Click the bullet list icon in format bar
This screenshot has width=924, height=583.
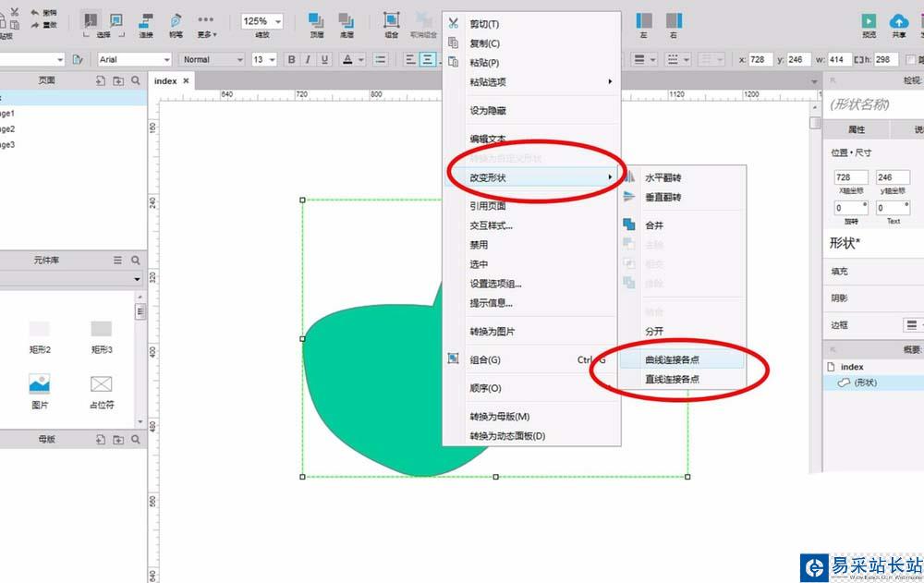pos(381,59)
